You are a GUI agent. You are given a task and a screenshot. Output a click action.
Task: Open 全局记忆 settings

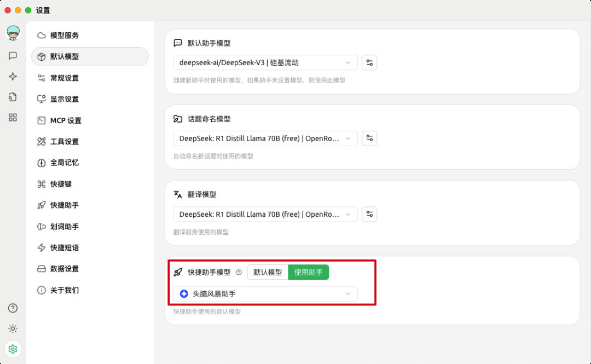click(x=90, y=163)
